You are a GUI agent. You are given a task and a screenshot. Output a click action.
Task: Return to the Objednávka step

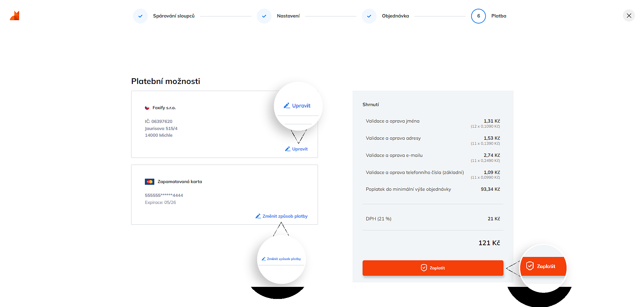click(395, 16)
